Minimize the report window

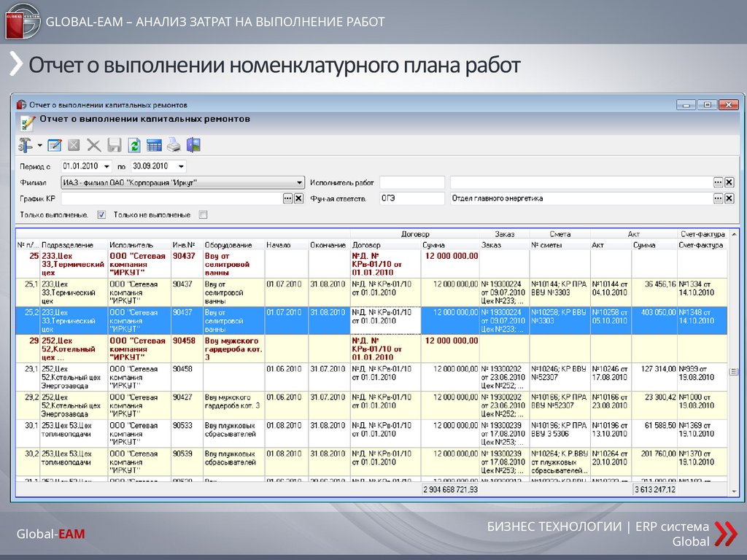tap(686, 104)
